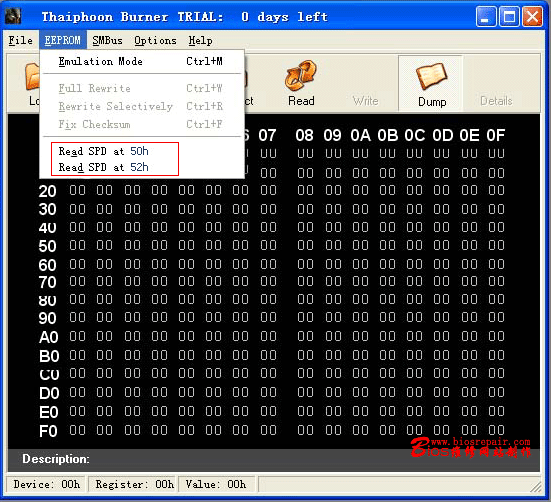This screenshot has width=551, height=502.
Task: Maximize the Thaiphoon Burner window
Action: tap(509, 16)
